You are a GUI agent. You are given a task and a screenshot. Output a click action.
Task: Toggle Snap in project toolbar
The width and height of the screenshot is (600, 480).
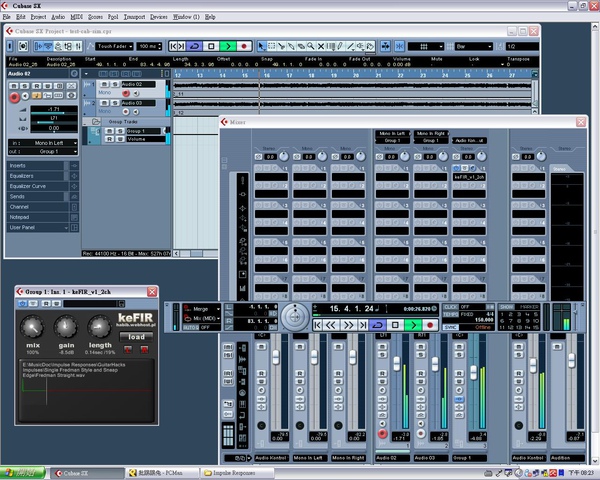[x=399, y=46]
